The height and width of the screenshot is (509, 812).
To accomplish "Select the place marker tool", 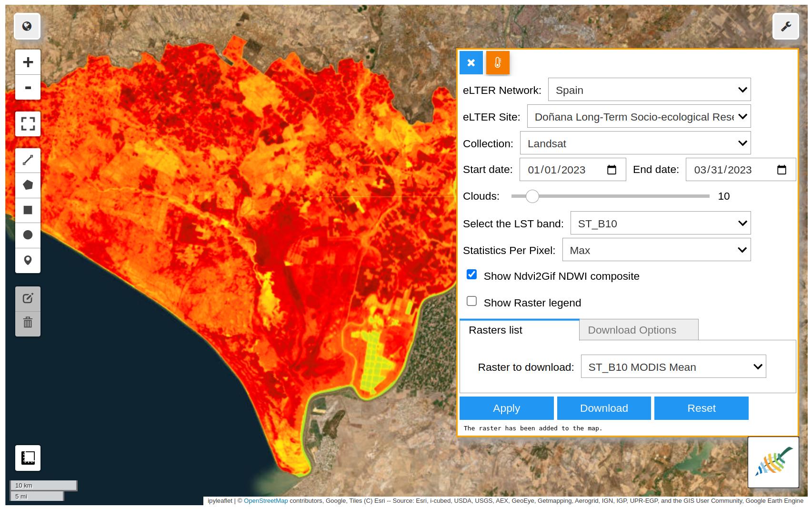I will (28, 260).
